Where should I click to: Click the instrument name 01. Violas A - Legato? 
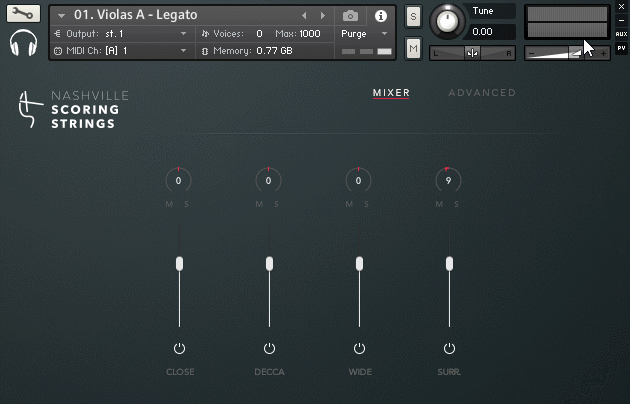pyautogui.click(x=136, y=15)
